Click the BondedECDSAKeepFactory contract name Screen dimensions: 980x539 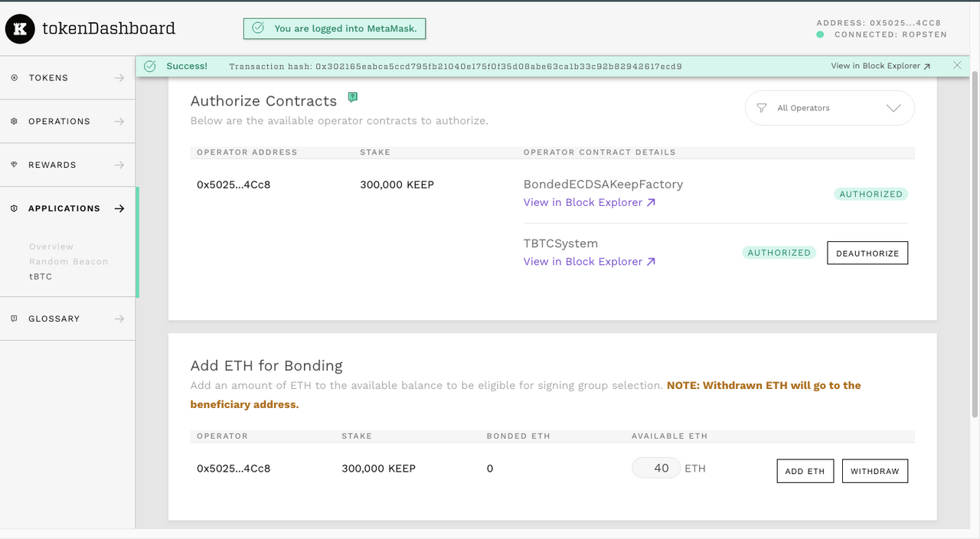[x=603, y=185]
